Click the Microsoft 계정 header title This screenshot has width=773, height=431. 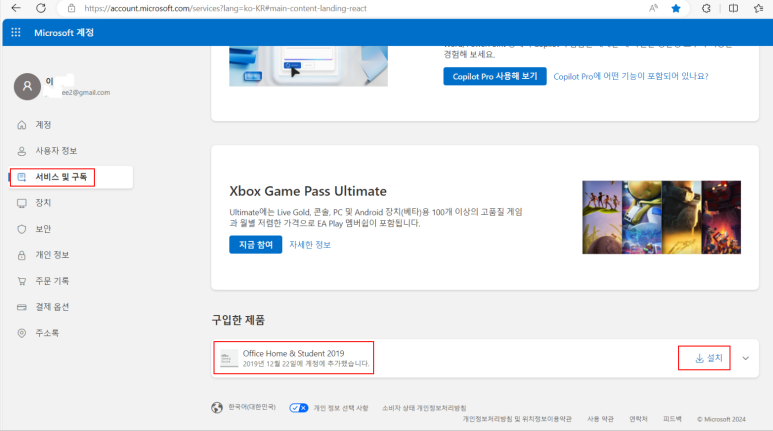click(x=64, y=33)
